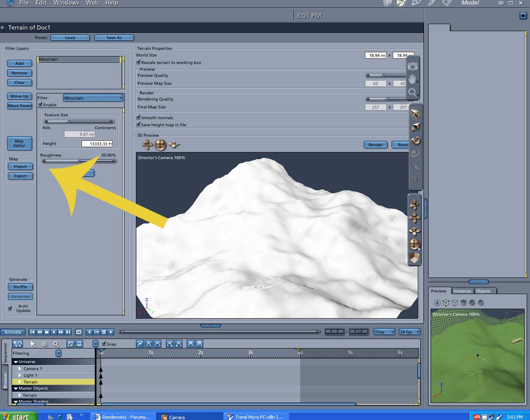Uncheck the Snap option in the sequencer
530x420 pixels.
[104, 344]
